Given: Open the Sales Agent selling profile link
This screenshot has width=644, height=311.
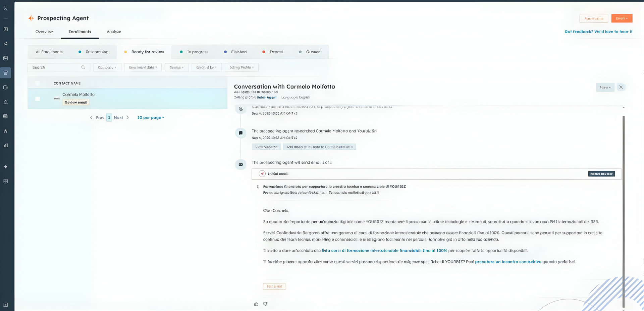Looking at the screenshot, I should point(266,97).
